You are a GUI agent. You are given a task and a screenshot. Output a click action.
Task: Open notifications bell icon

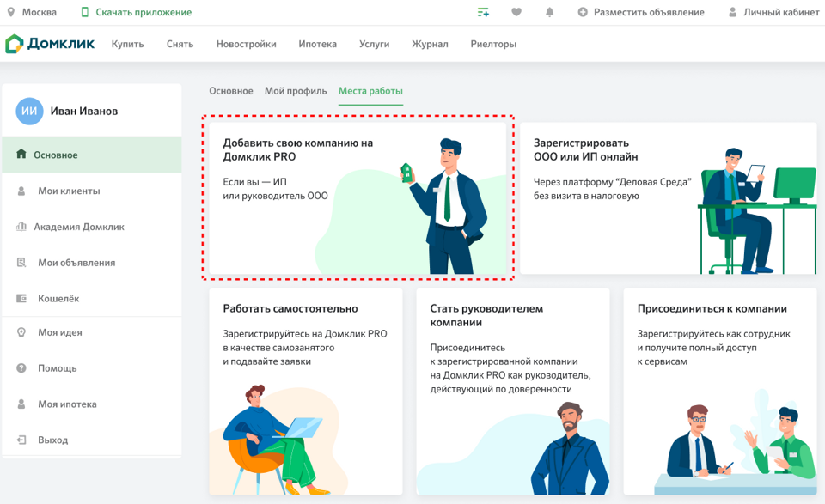pyautogui.click(x=549, y=11)
